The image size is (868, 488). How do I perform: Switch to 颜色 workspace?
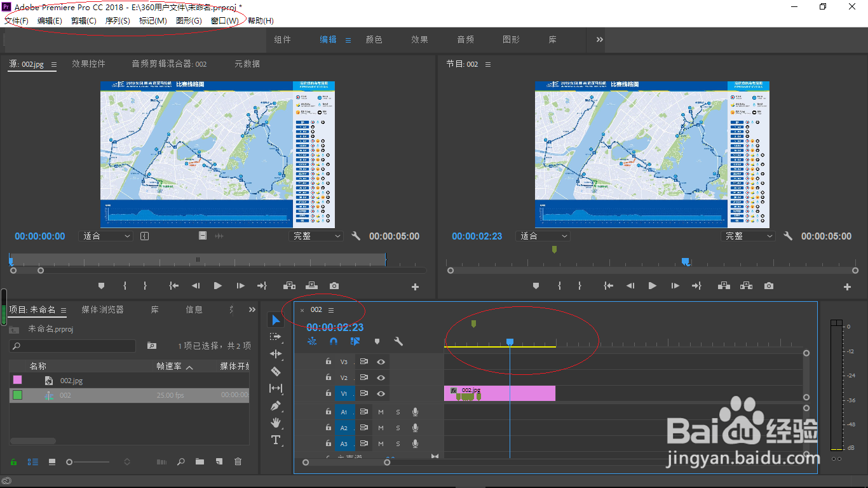(374, 39)
